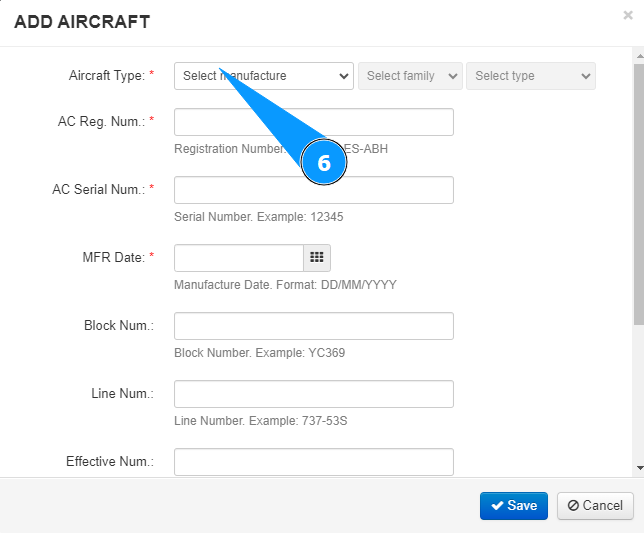Click the ADD AIRCRAFT dialog title
This screenshot has height=533, width=644.
click(x=82, y=21)
